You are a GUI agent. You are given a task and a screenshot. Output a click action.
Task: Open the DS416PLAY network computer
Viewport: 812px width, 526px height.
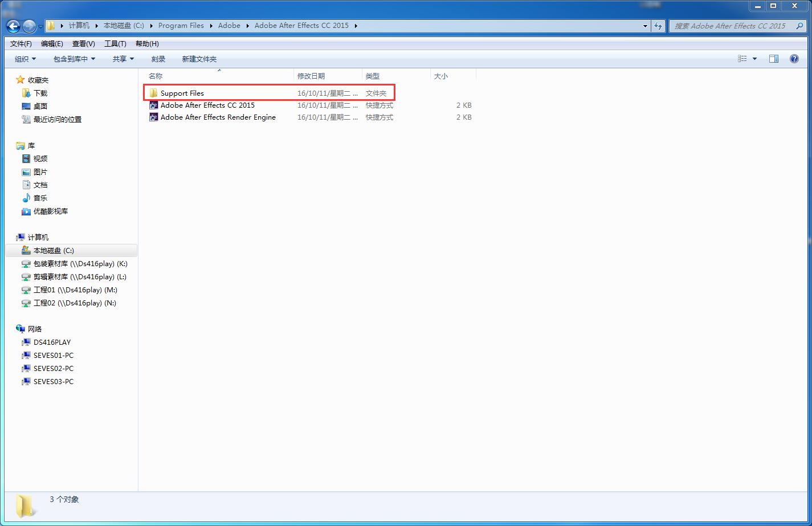pos(52,342)
